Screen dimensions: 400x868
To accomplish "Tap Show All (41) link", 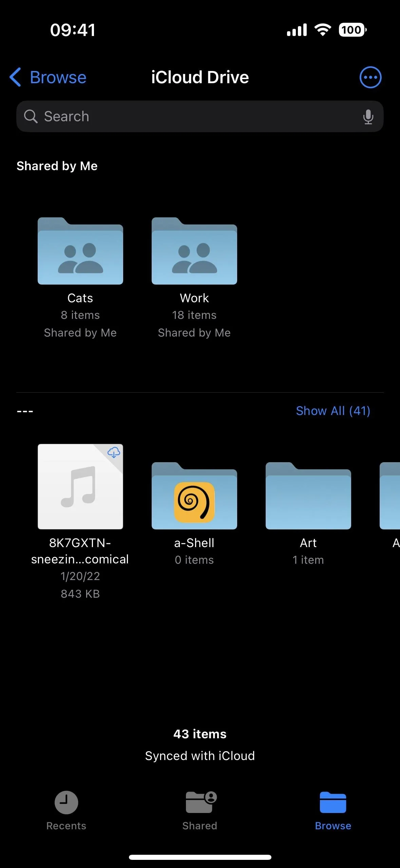I will 333,411.
